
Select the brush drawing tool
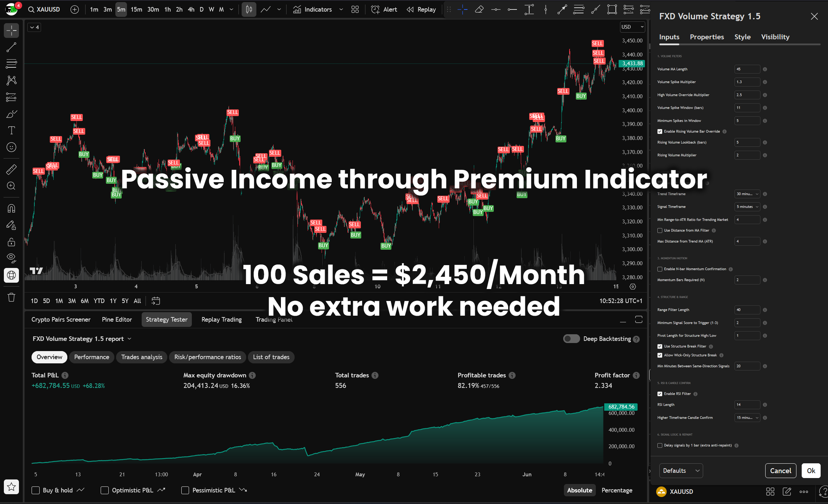(x=11, y=114)
